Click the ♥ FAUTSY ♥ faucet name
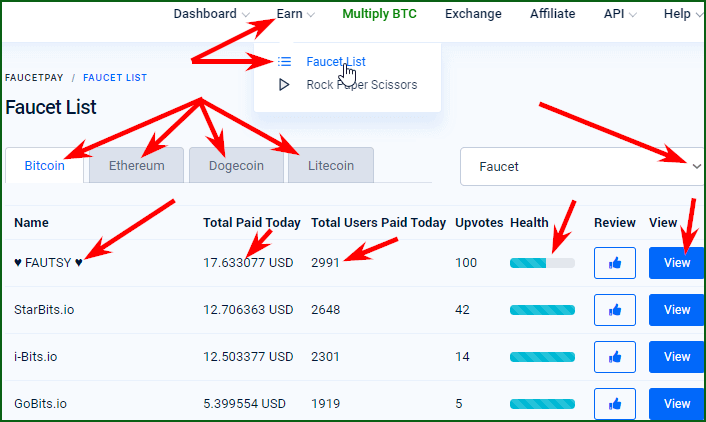 48,263
